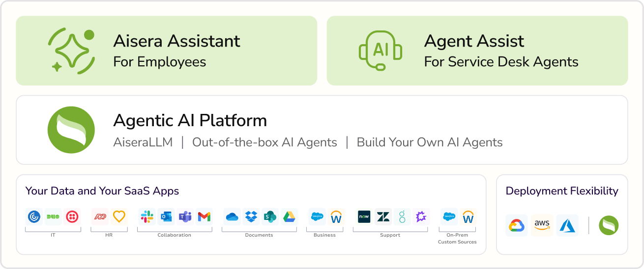Select the Dropbox icon under Documents
Image resolution: width=644 pixels, height=269 pixels.
[251, 216]
